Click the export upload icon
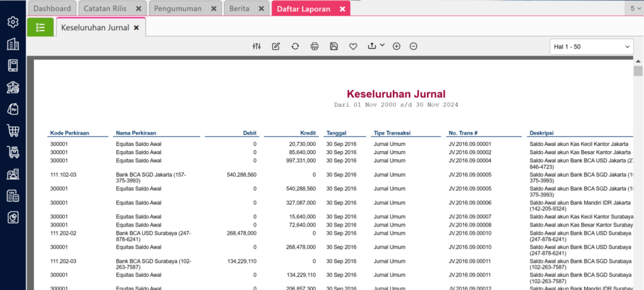The height and width of the screenshot is (290, 644). (372, 47)
